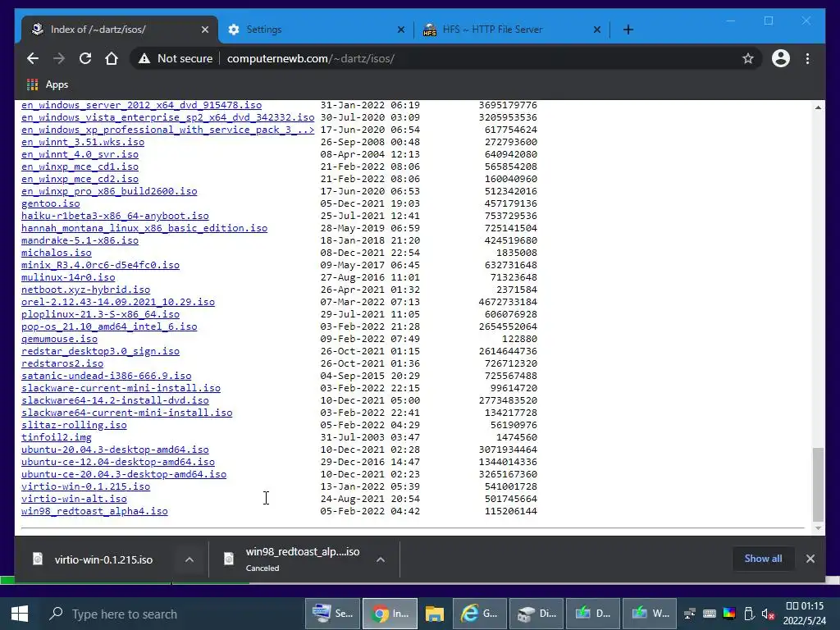This screenshot has height=630, width=840.
Task: Open tinfoil2.img link
Action: (57, 438)
